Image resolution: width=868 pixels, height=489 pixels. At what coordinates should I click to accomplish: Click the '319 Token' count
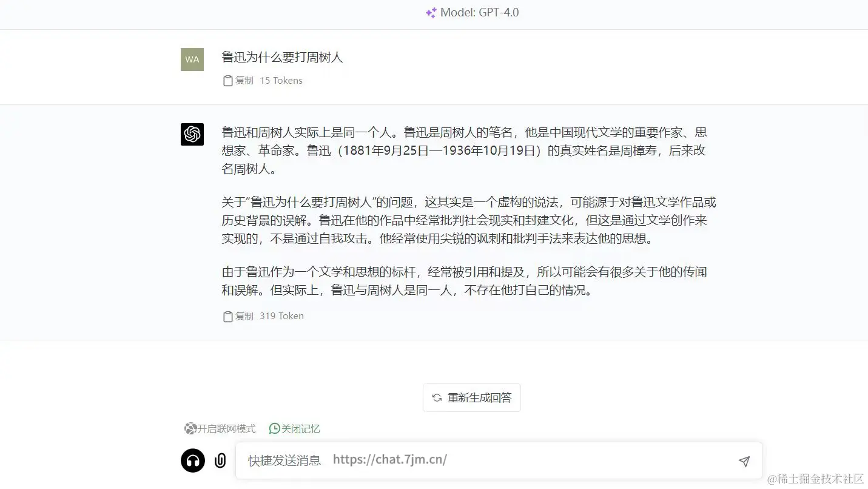[281, 316]
